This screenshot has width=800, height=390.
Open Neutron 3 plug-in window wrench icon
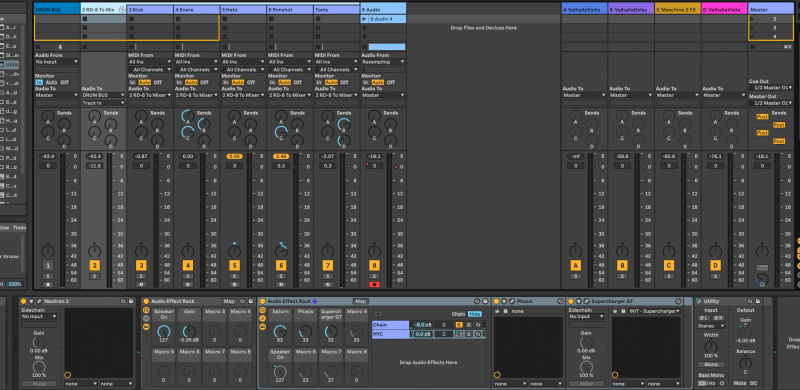click(39, 301)
